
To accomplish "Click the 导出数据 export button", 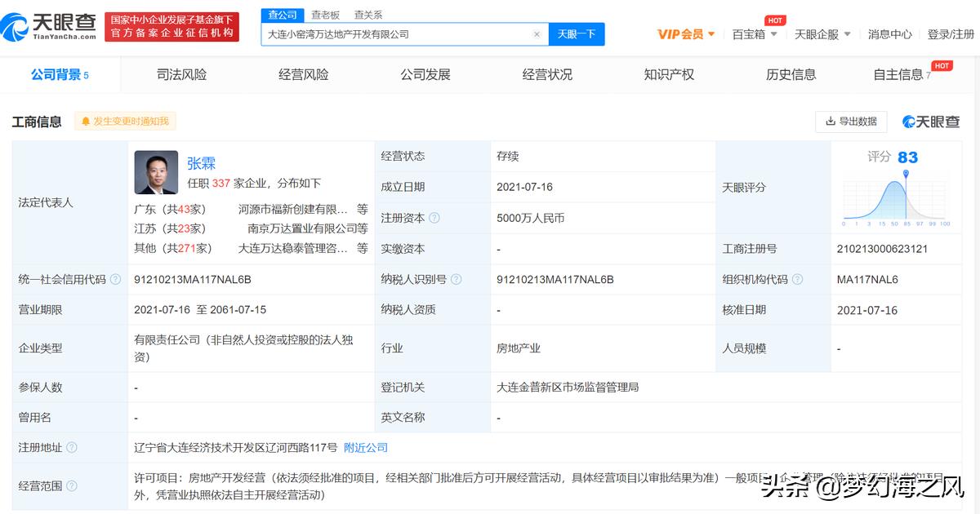I will pyautogui.click(x=851, y=122).
